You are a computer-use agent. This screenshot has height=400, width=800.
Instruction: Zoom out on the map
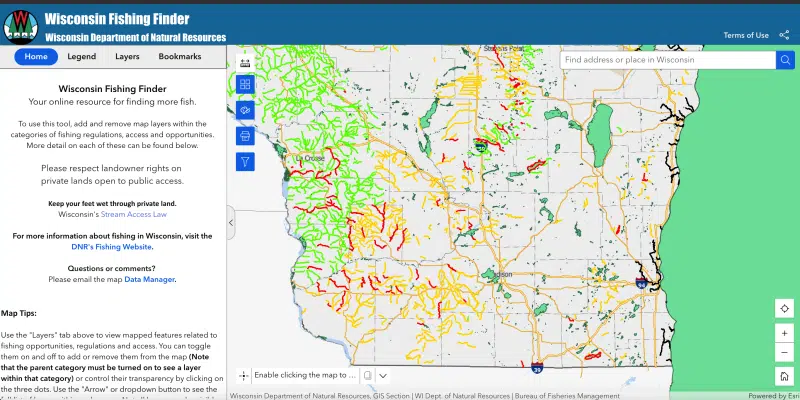(x=784, y=353)
